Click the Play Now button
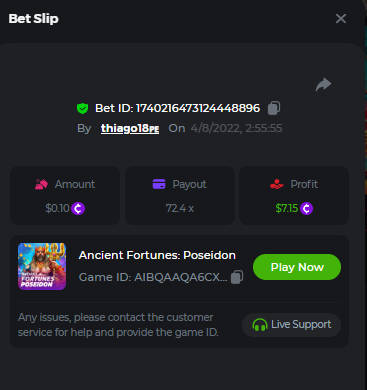 (297, 267)
